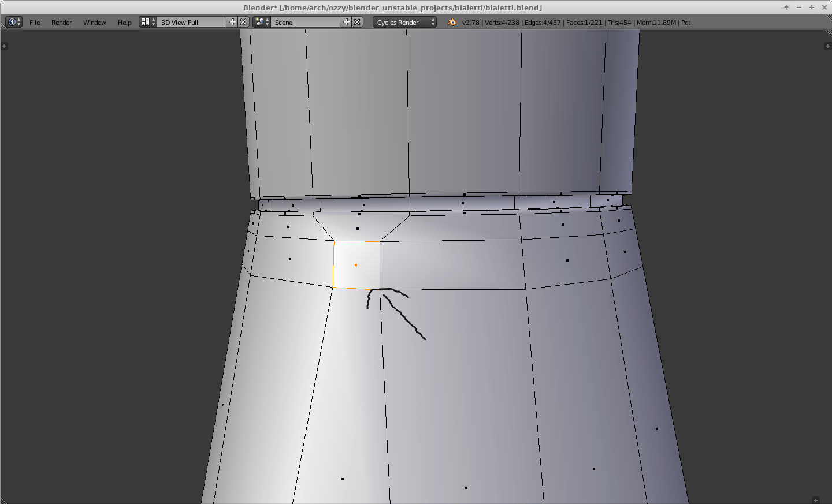Click the Verts:4/238 statistics text

pyautogui.click(x=504, y=22)
